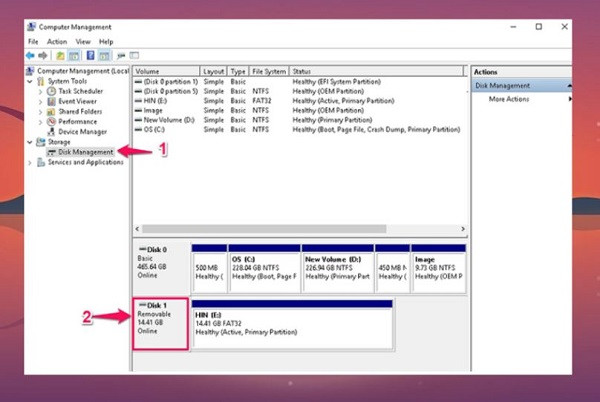Select the Disk 1 Removable header block
This screenshot has height=402, width=600.
(161, 324)
